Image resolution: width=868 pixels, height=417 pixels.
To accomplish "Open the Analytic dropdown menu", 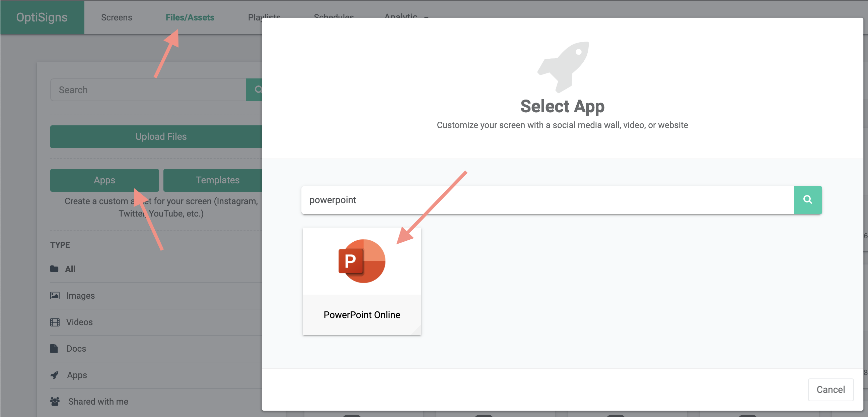I will 406,15.
